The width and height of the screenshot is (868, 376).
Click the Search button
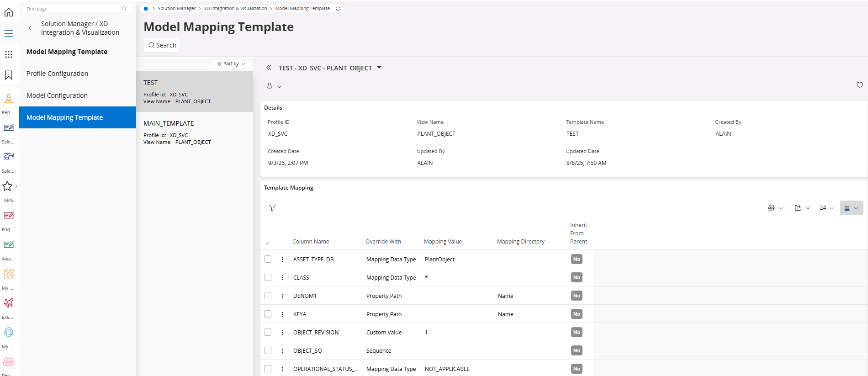[162, 45]
